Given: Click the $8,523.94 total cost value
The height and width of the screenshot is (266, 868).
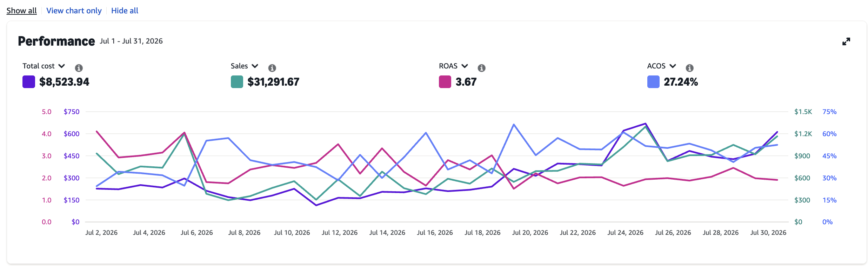Looking at the screenshot, I should (x=64, y=82).
